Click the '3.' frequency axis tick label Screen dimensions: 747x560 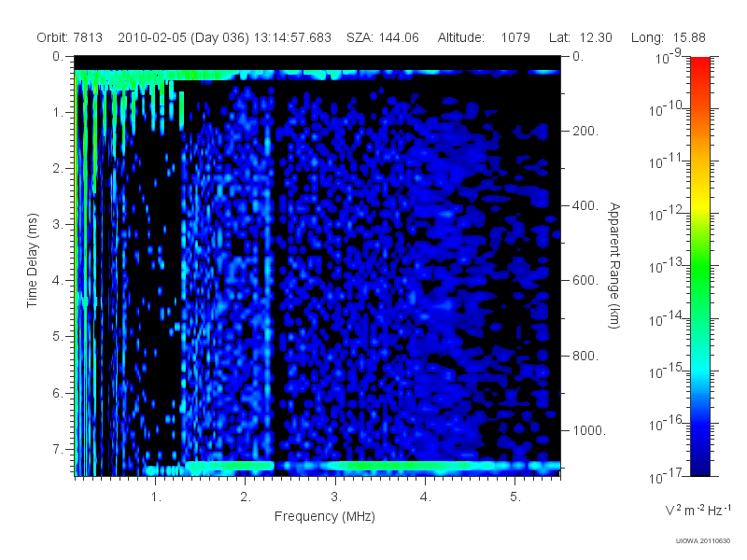pos(336,497)
